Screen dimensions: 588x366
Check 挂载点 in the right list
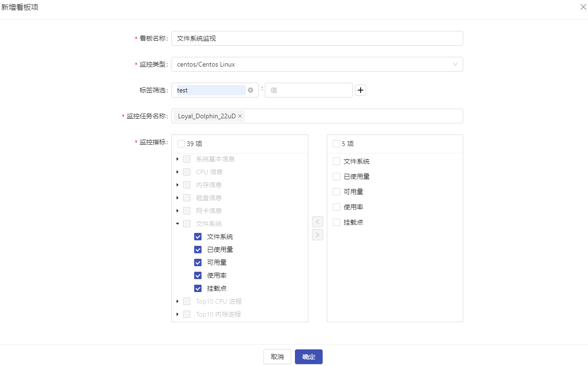pyautogui.click(x=337, y=222)
